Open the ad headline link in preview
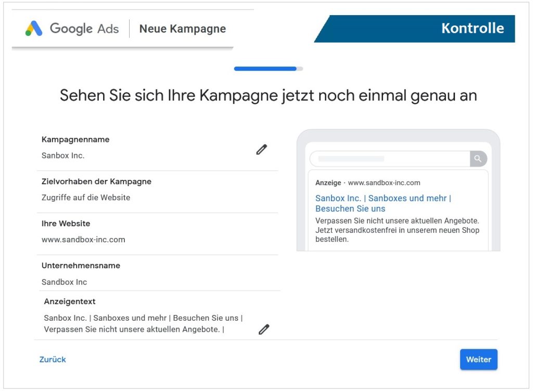Image resolution: width=533 pixels, height=392 pixels. (x=383, y=203)
